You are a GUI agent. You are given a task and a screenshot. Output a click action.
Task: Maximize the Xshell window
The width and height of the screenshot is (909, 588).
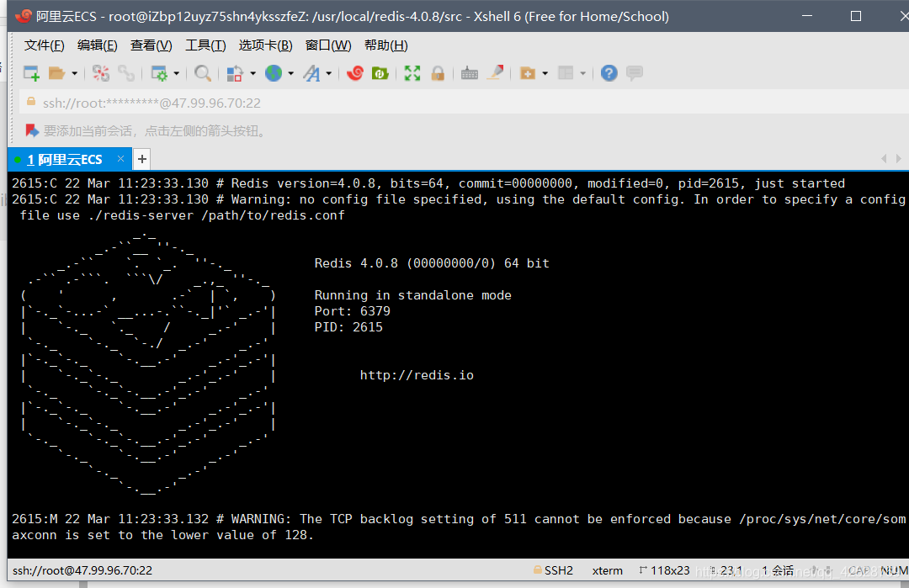[x=856, y=16]
